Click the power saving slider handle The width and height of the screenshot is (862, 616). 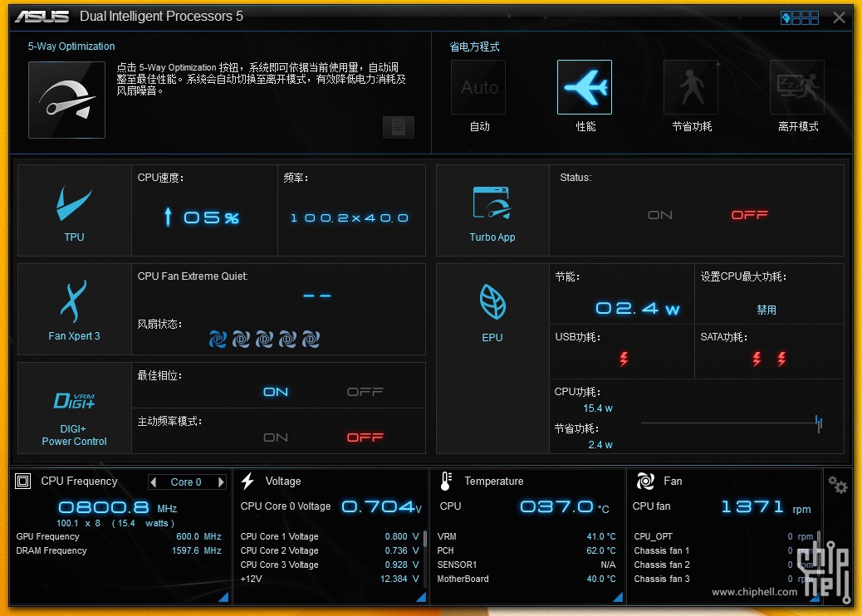point(819,423)
